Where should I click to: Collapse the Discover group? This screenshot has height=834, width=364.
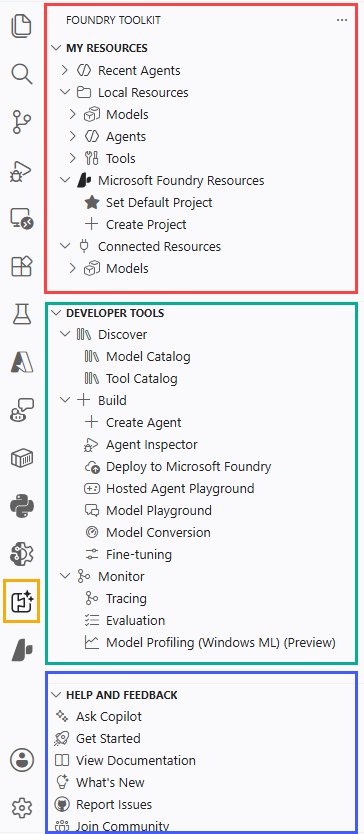pos(65,335)
